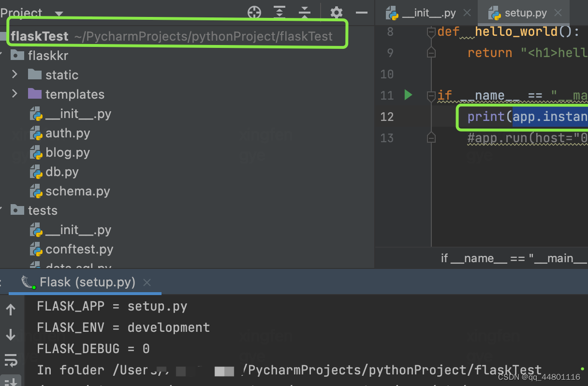This screenshot has width=588, height=386.
Task: Click the purple templates folder icon
Action: (35, 93)
